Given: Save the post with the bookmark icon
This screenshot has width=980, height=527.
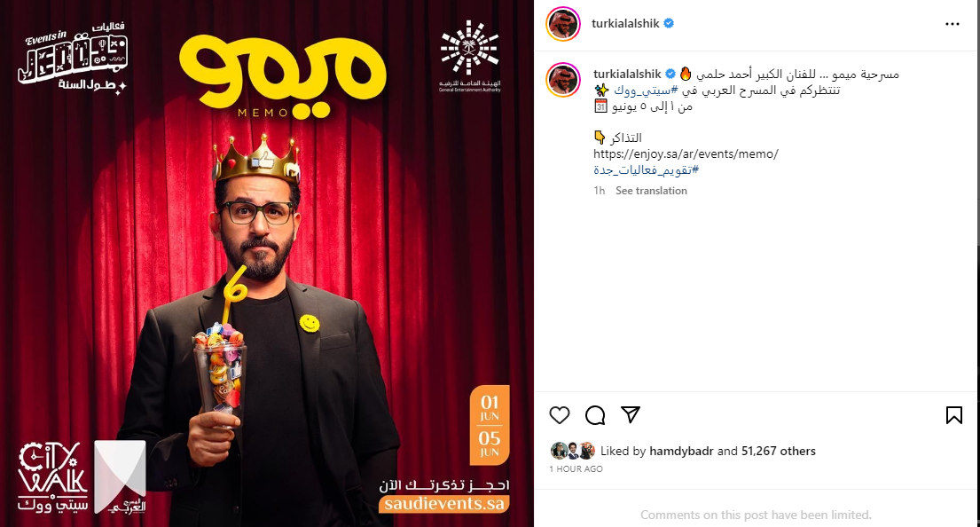Looking at the screenshot, I should coord(953,415).
